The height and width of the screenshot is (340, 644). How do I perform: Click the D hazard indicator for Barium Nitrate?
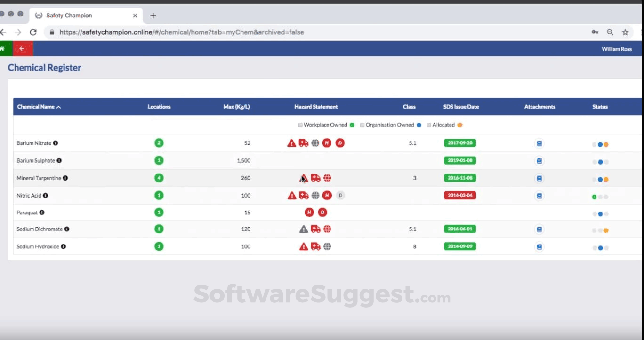click(x=340, y=143)
